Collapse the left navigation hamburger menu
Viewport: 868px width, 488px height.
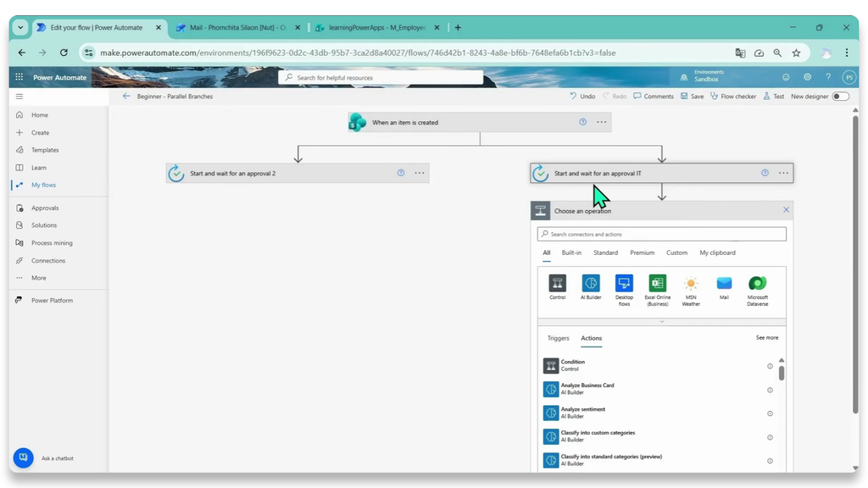(x=19, y=97)
